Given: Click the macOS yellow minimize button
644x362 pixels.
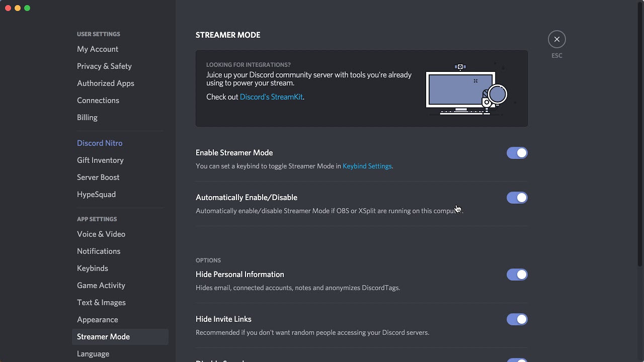Looking at the screenshot, I should click(x=18, y=8).
